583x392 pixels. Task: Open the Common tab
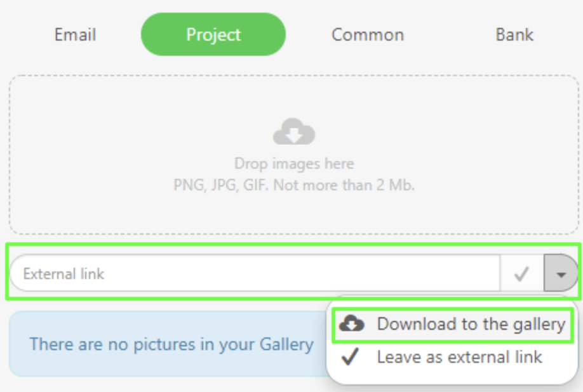pyautogui.click(x=367, y=35)
